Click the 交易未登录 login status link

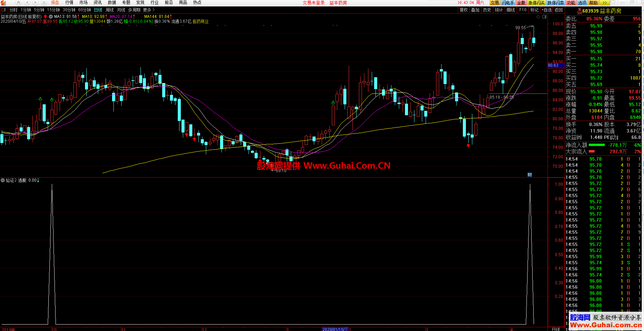point(314,3)
